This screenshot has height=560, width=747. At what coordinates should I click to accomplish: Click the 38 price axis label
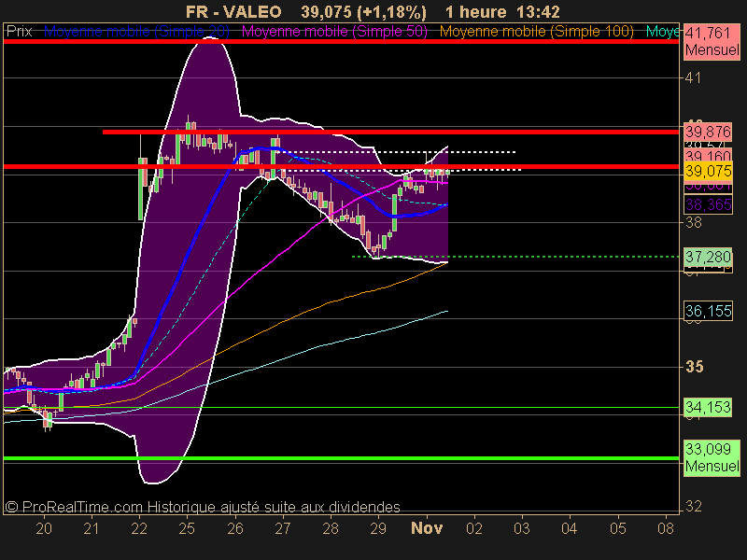point(693,222)
